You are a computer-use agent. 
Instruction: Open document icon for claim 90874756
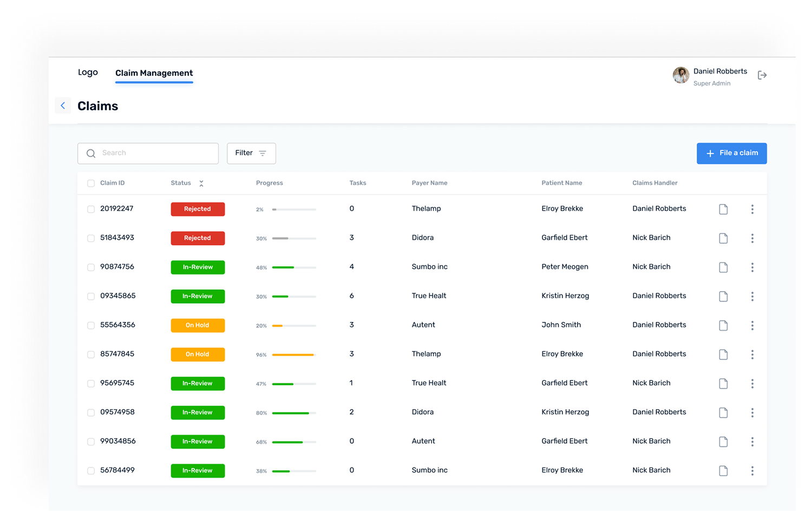pyautogui.click(x=723, y=267)
